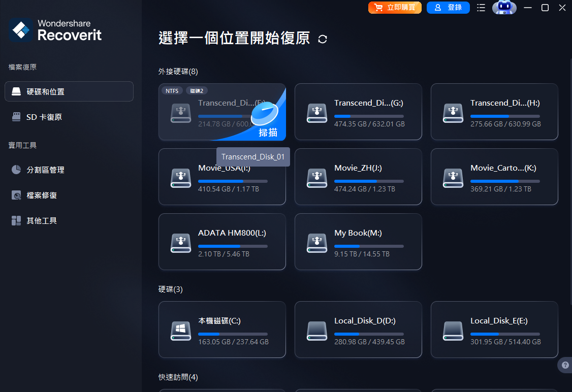Select the Transcend_Di...(G:) drive card
This screenshot has height=392, width=572.
358,112
